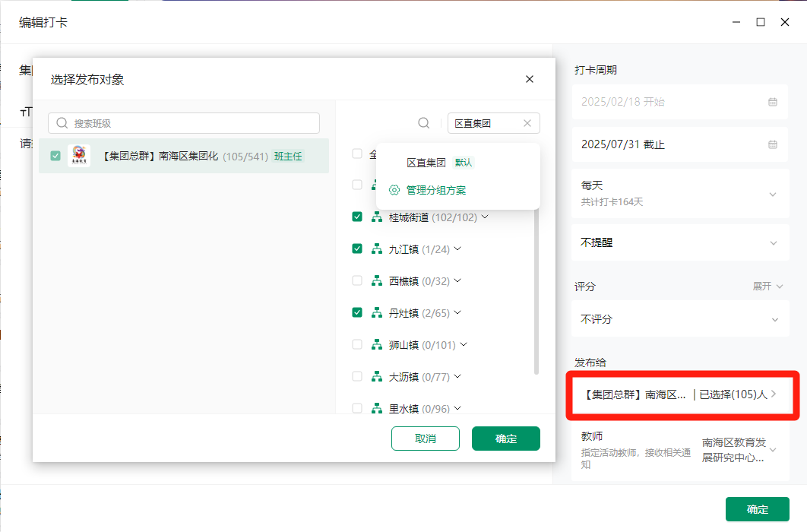
Task: Toggle the select-all checkbox atop the group list
Action: (x=357, y=154)
